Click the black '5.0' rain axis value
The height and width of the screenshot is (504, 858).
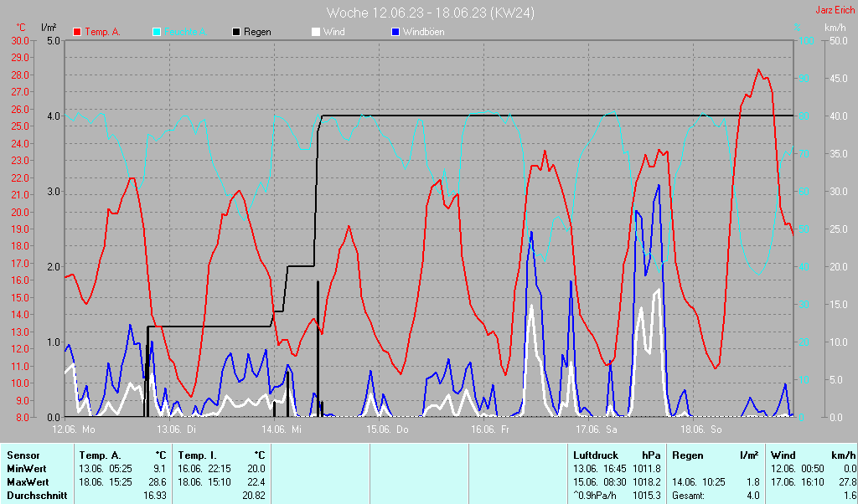pos(52,41)
